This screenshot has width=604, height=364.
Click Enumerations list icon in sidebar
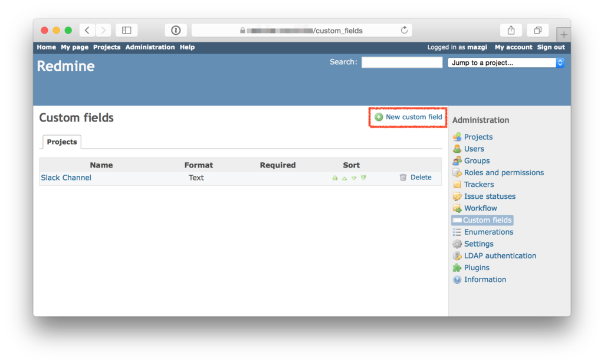tap(457, 232)
